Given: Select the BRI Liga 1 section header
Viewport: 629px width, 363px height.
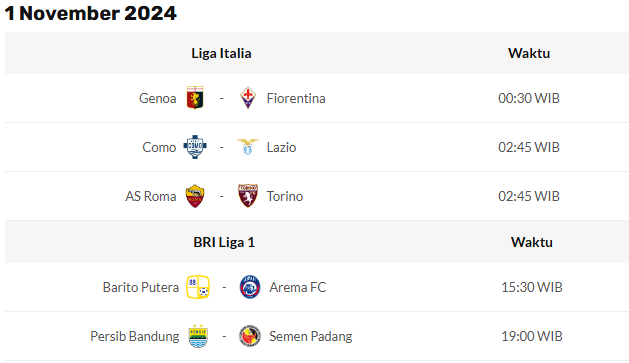Looking at the screenshot, I should (224, 242).
